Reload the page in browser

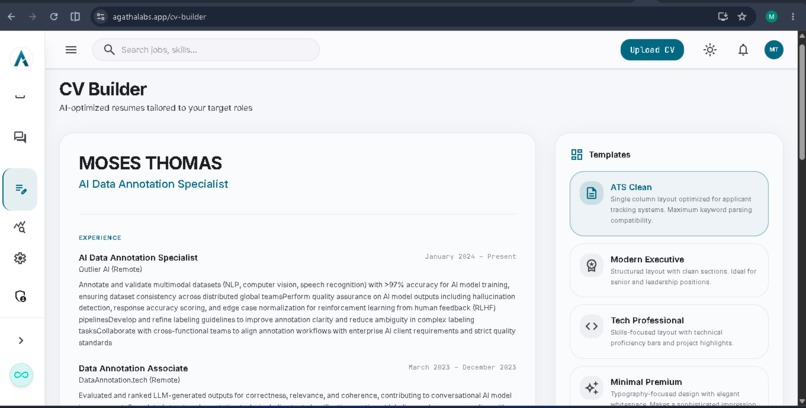pyautogui.click(x=53, y=16)
